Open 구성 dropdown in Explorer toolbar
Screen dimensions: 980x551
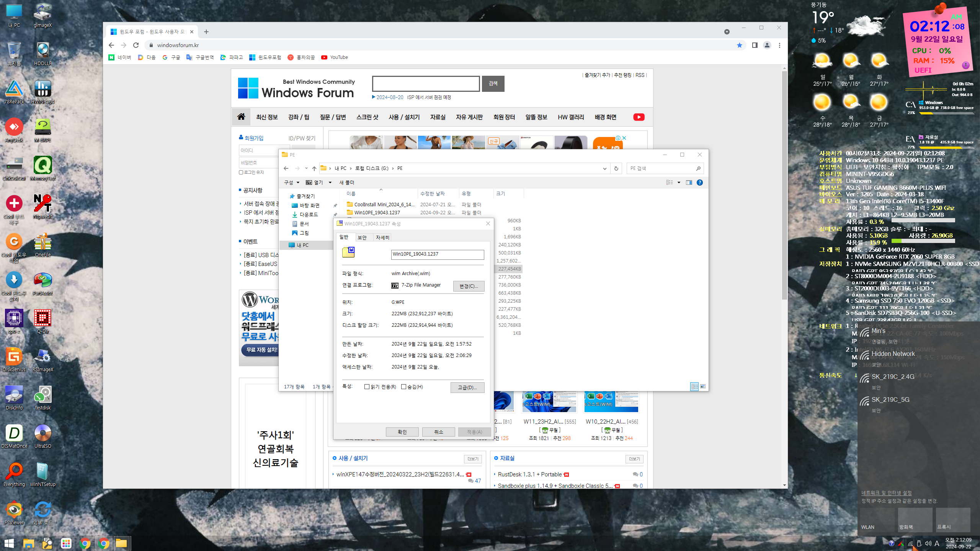[x=292, y=183]
